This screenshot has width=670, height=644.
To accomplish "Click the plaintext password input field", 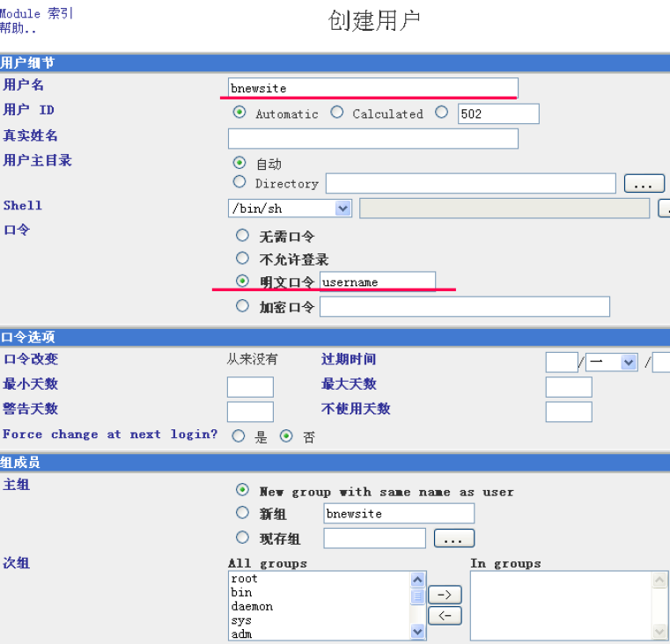I will [377, 282].
